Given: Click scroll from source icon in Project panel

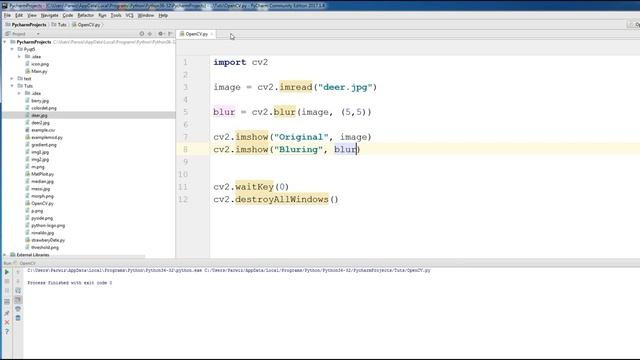Looking at the screenshot, I should [x=142, y=34].
